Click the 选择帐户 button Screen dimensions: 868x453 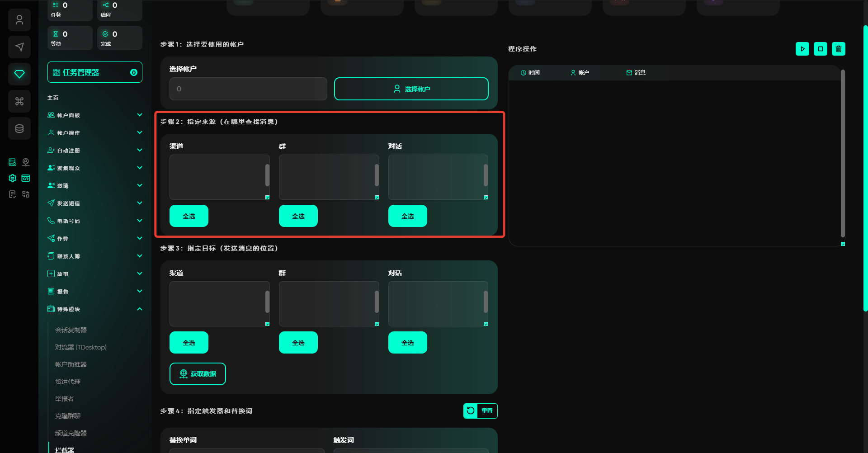411,89
